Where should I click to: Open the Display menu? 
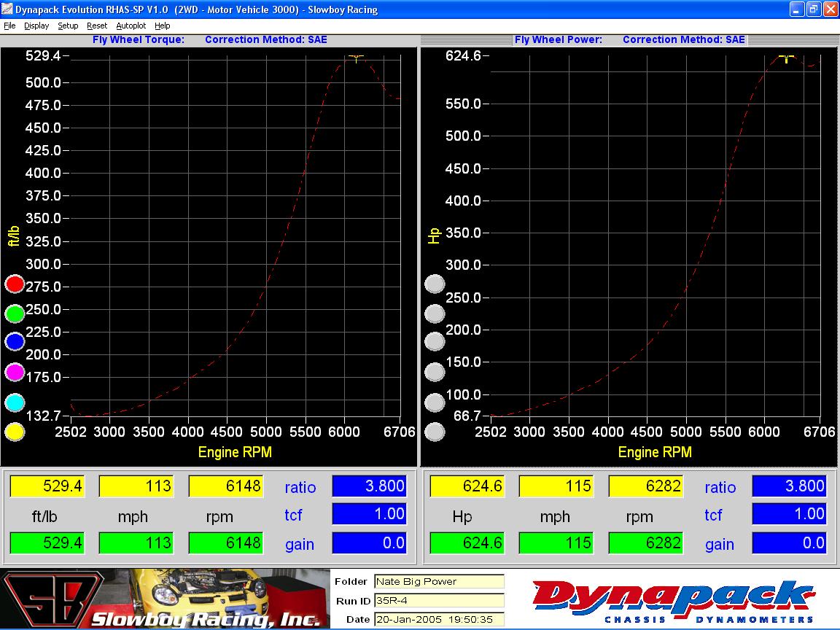tap(36, 26)
